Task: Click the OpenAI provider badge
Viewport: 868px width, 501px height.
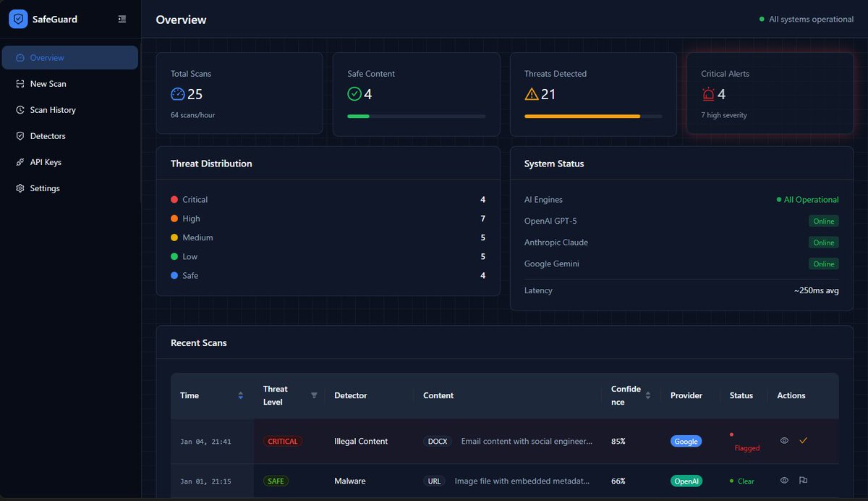Action: point(686,481)
